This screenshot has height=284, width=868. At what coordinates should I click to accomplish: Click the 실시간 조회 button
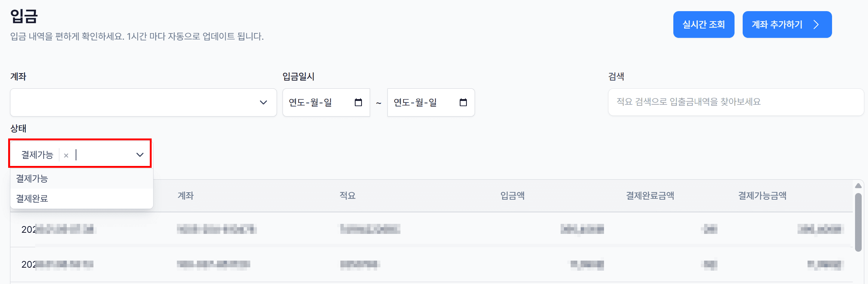pos(704,25)
